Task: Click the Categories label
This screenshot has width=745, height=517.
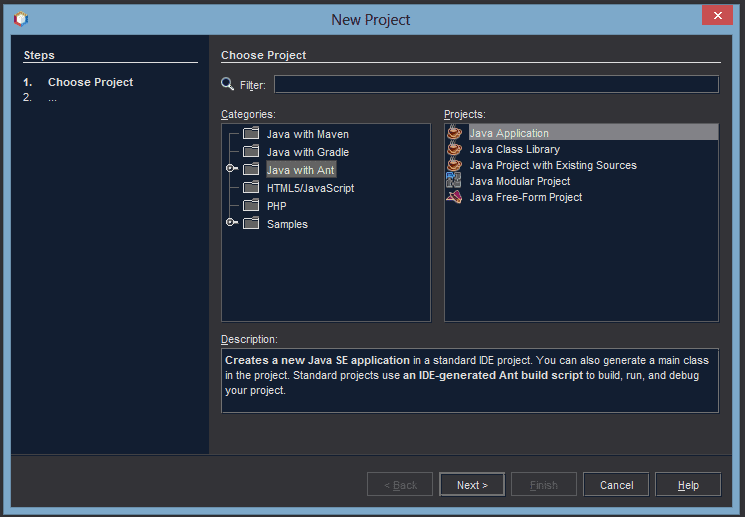Action: point(248,114)
